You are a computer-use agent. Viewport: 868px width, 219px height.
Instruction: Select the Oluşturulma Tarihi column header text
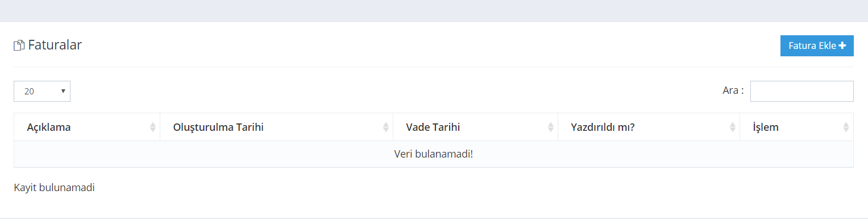click(218, 127)
